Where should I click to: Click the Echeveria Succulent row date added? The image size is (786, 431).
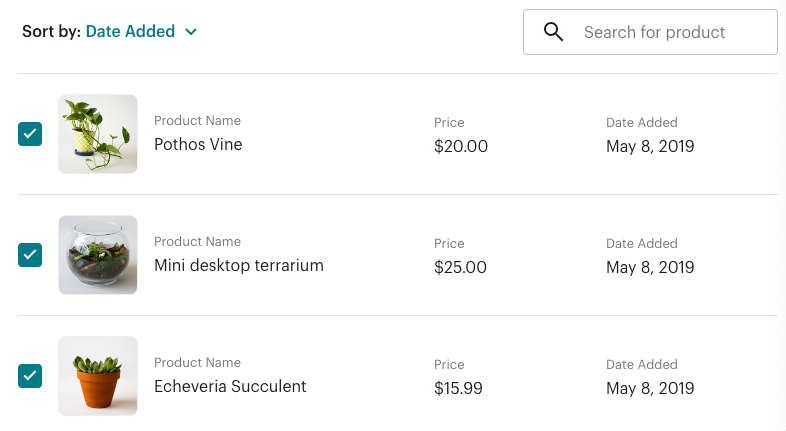(650, 388)
